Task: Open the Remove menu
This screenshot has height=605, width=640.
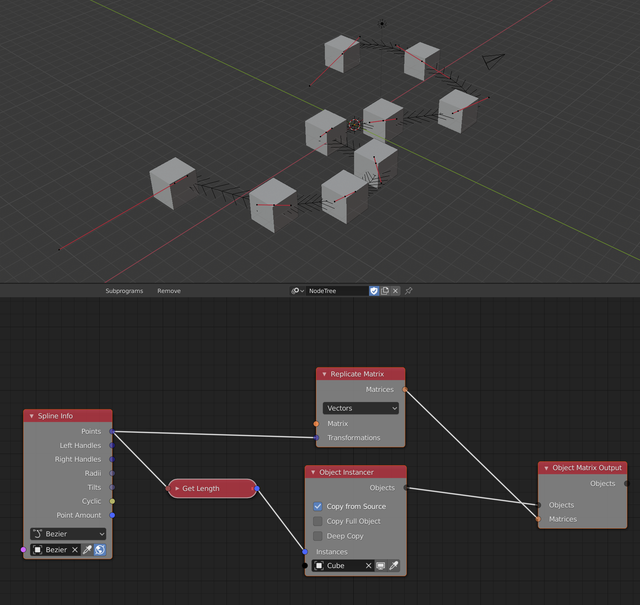Action: point(169,291)
